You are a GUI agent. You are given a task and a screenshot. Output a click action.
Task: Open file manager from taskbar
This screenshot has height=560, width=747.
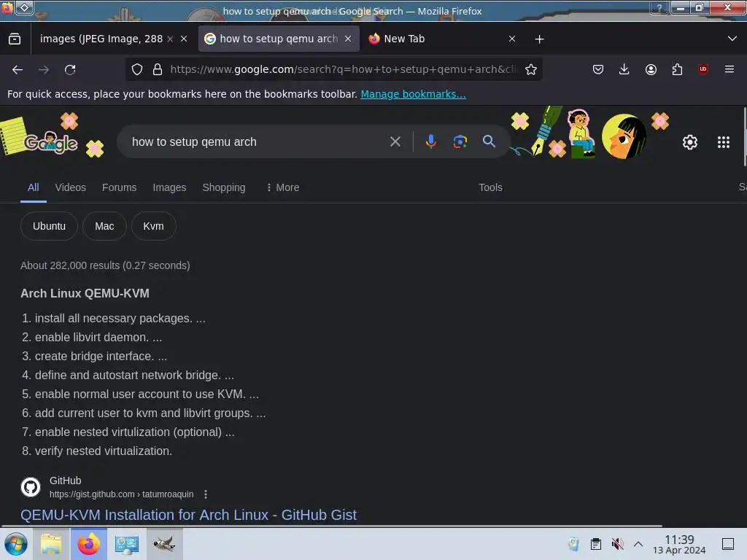(51, 544)
